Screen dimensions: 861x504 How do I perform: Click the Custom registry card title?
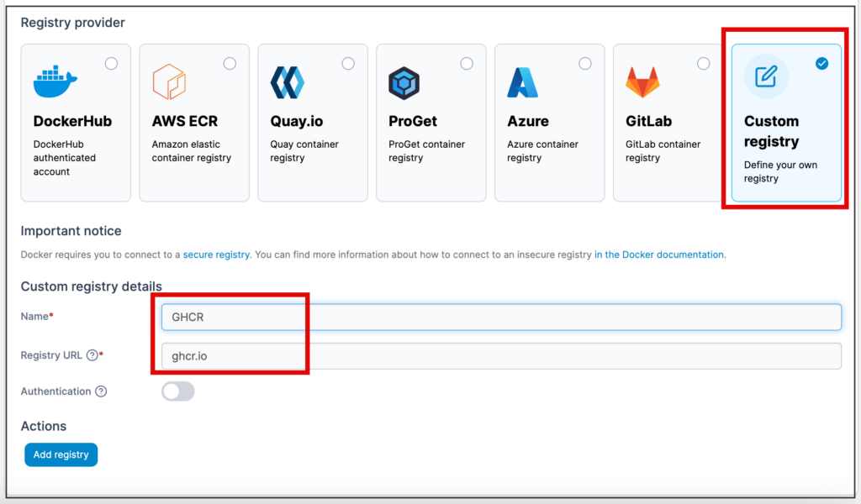click(772, 131)
